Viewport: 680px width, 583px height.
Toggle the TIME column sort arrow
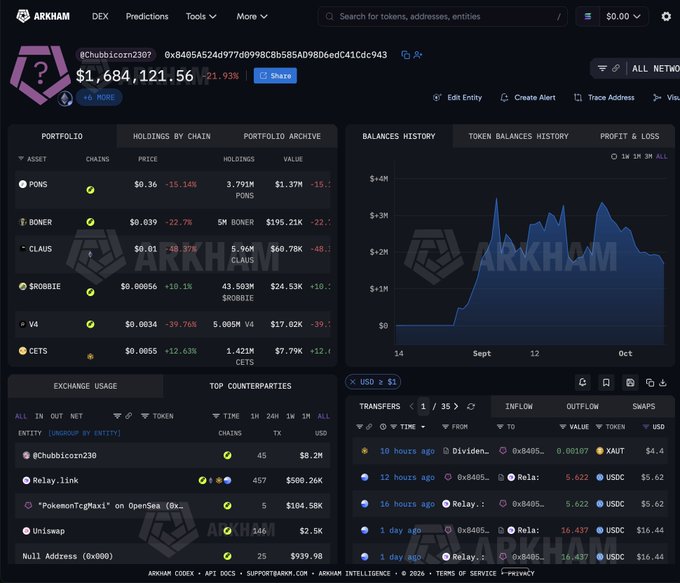[x=423, y=427]
